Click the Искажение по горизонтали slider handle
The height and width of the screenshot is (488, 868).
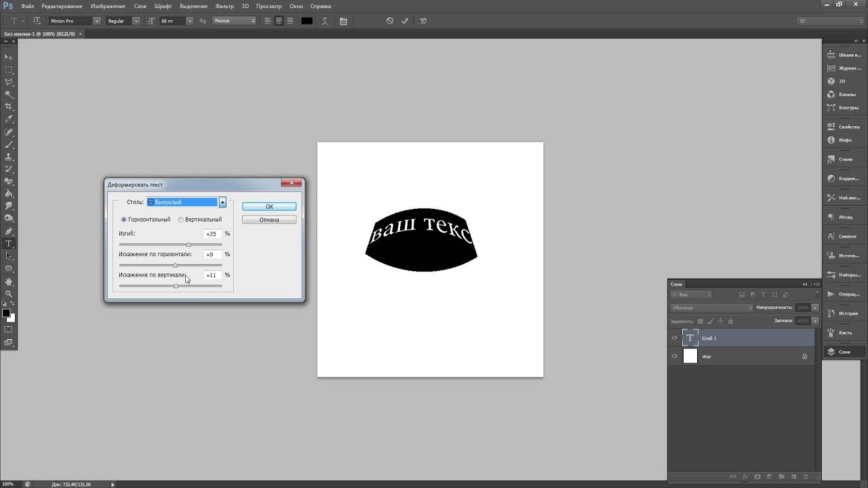click(175, 265)
